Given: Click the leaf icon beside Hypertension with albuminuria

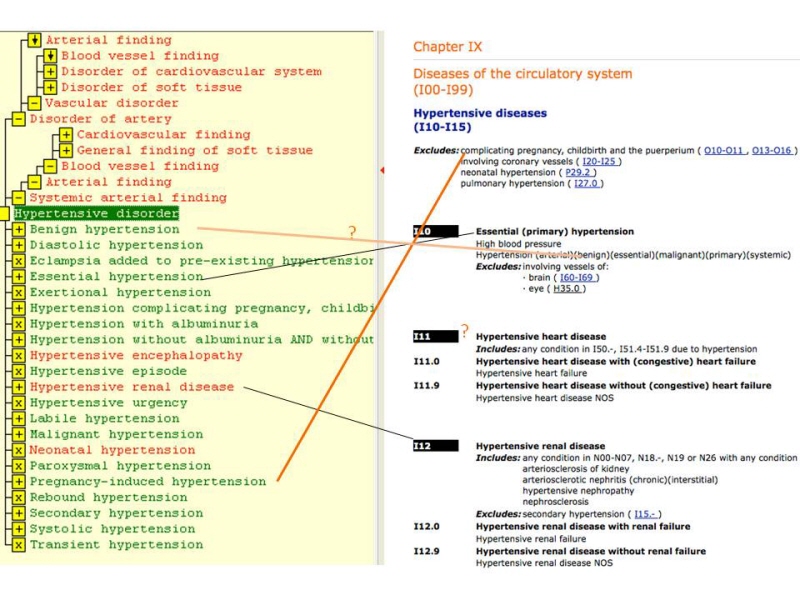Looking at the screenshot, I should click(18, 324).
